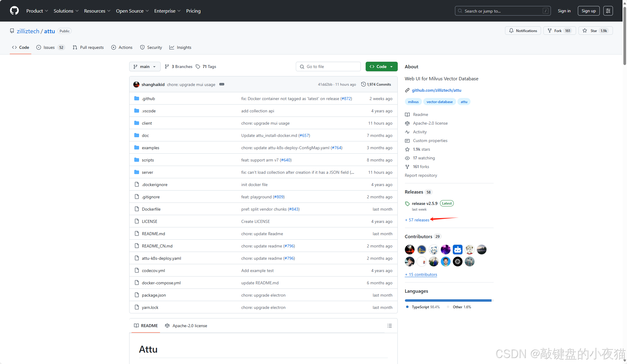Open the main branch dropdown

point(145,67)
